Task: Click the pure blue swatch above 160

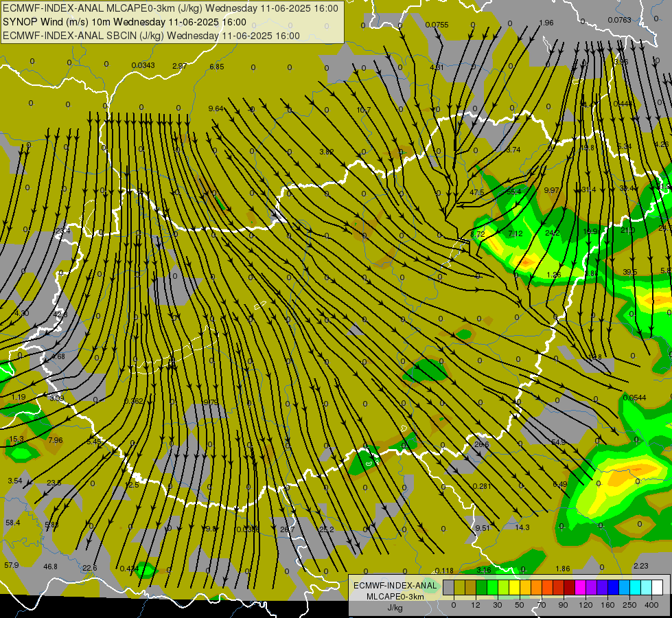Action: click(x=613, y=587)
